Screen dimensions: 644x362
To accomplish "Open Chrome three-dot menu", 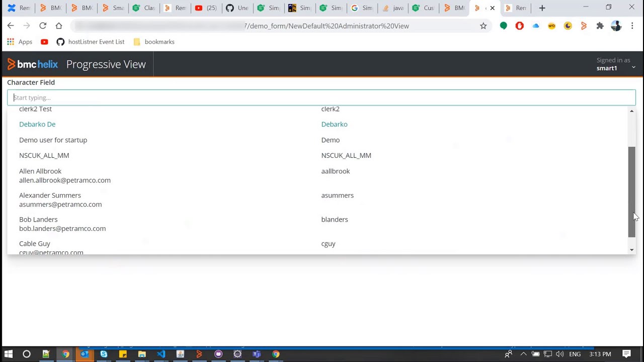I will point(632,26).
